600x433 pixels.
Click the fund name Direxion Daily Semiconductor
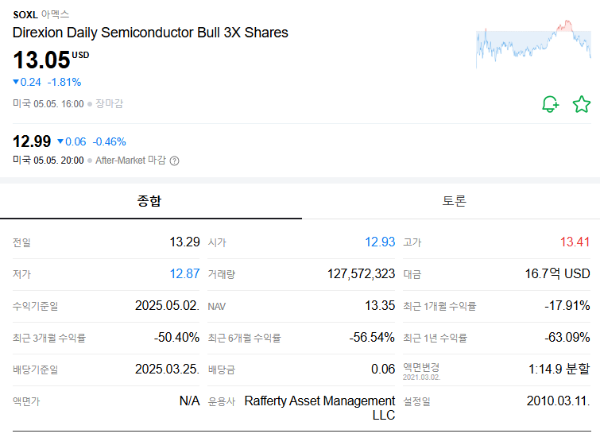pos(150,33)
